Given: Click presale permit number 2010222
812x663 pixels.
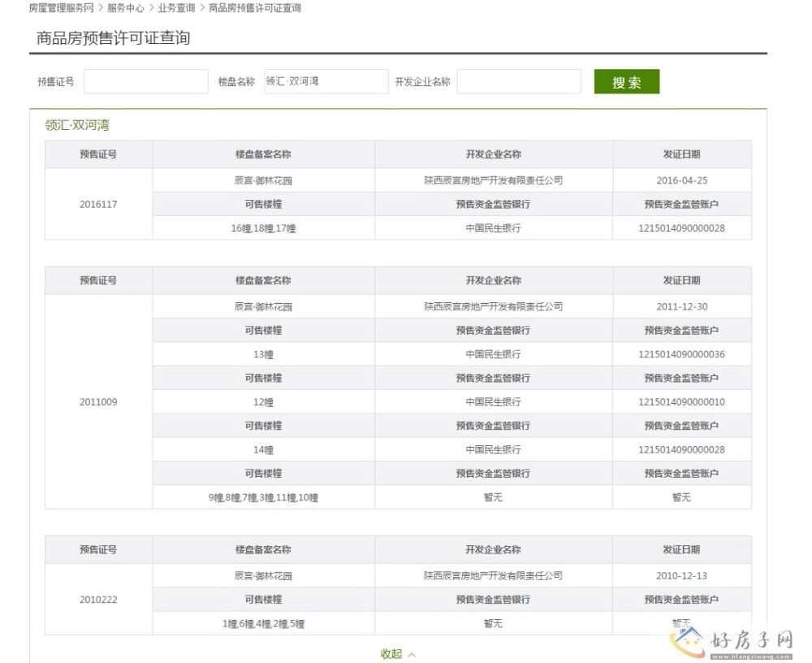Looking at the screenshot, I should [98, 600].
